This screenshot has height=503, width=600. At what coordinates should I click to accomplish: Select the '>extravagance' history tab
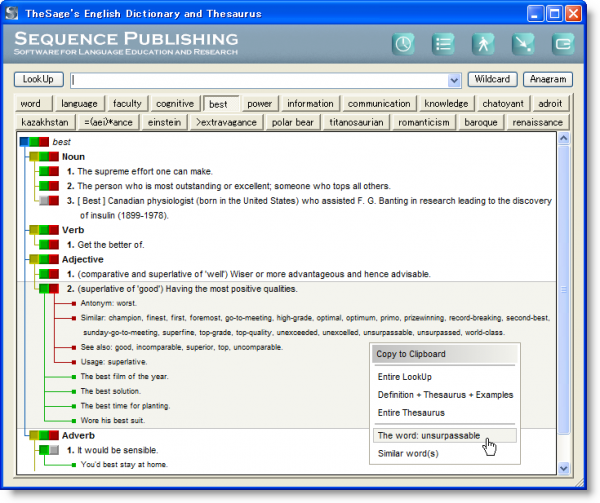pos(226,122)
